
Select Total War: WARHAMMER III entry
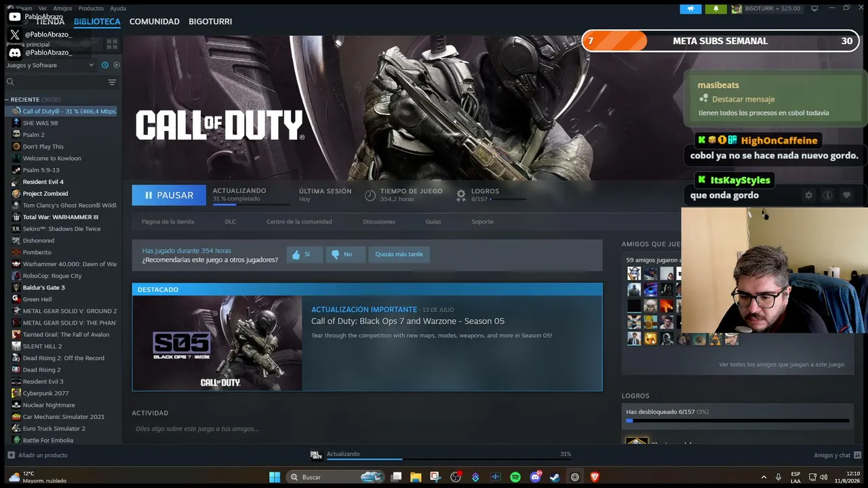point(60,217)
